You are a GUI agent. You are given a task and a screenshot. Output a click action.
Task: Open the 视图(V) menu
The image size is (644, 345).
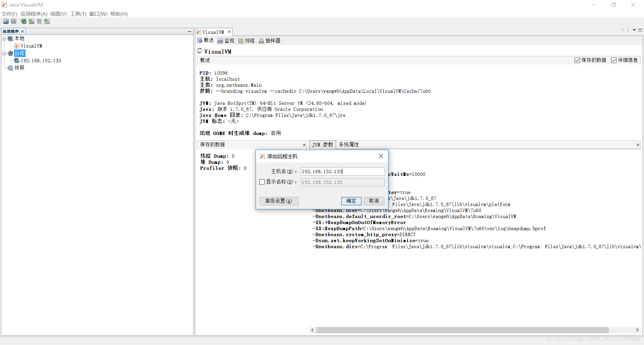click(x=59, y=14)
